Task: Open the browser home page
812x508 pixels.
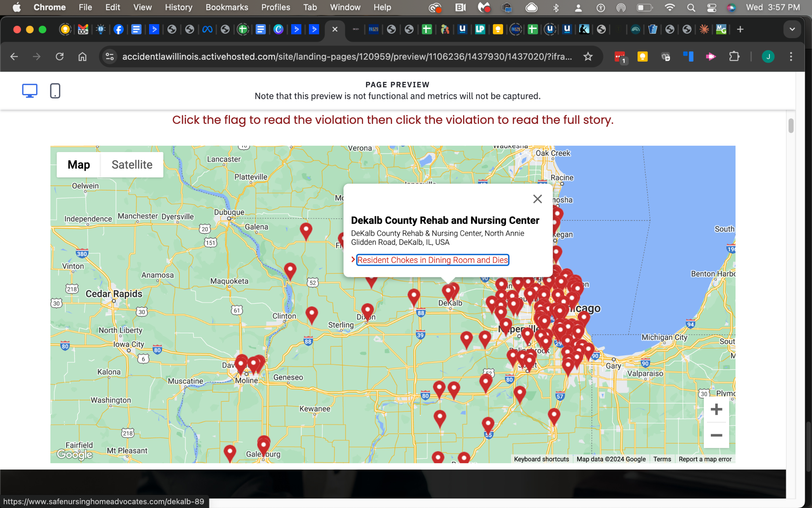Action: click(x=82, y=57)
